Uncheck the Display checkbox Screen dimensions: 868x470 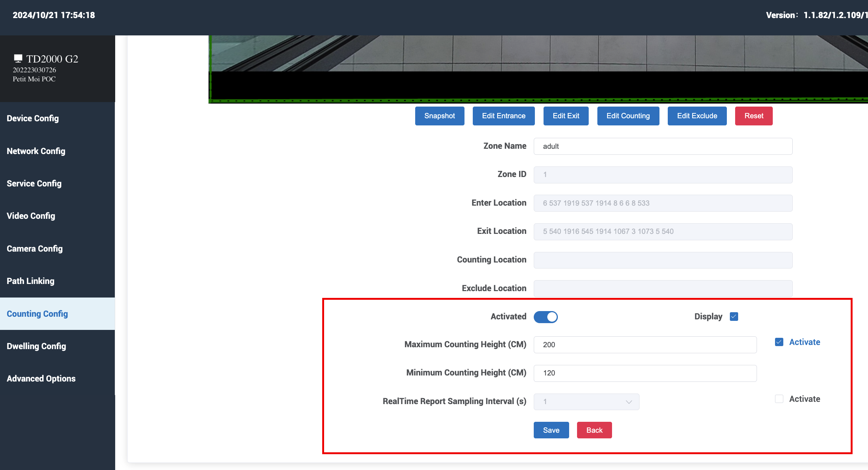pyautogui.click(x=734, y=316)
